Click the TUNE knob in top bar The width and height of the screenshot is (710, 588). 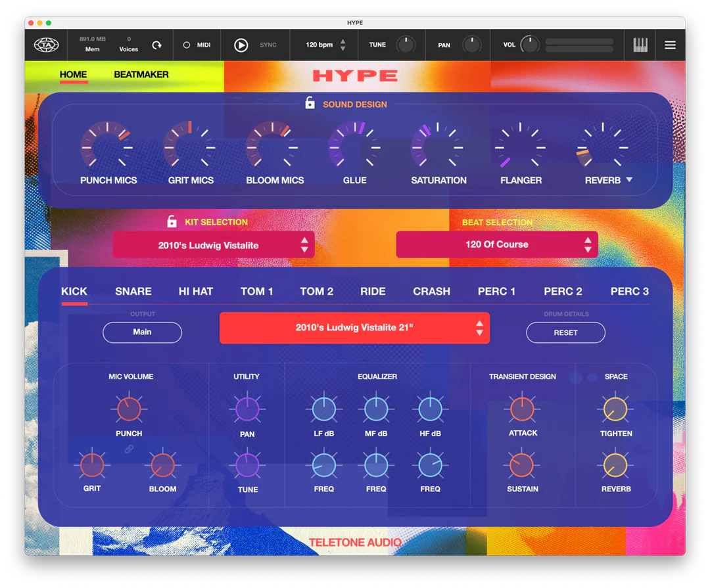(x=406, y=45)
